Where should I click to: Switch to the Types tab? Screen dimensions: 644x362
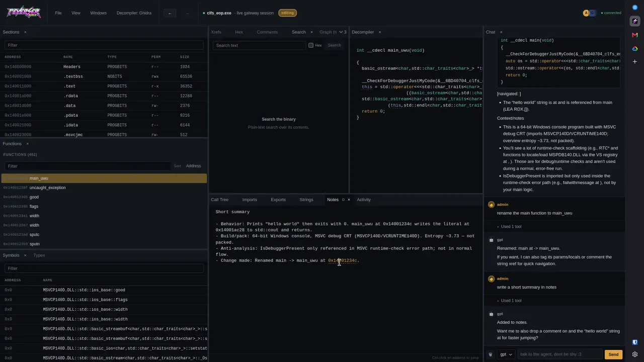point(39,255)
